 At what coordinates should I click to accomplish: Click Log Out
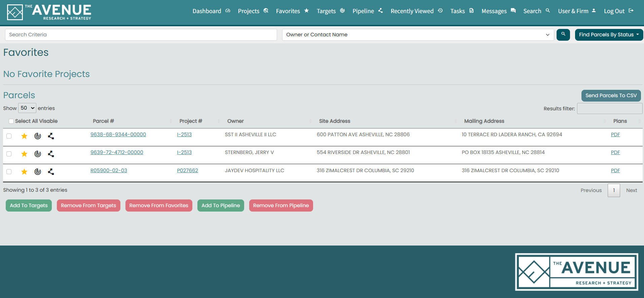(619, 11)
